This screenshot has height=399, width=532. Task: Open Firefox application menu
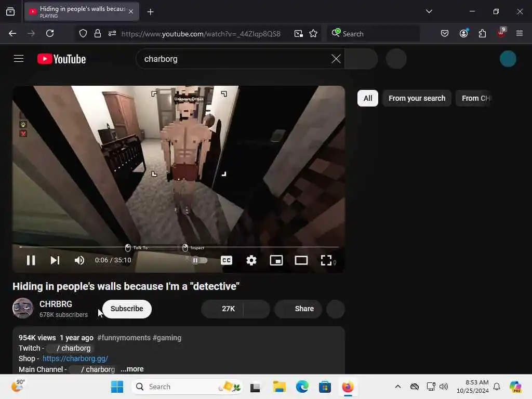pos(520,33)
